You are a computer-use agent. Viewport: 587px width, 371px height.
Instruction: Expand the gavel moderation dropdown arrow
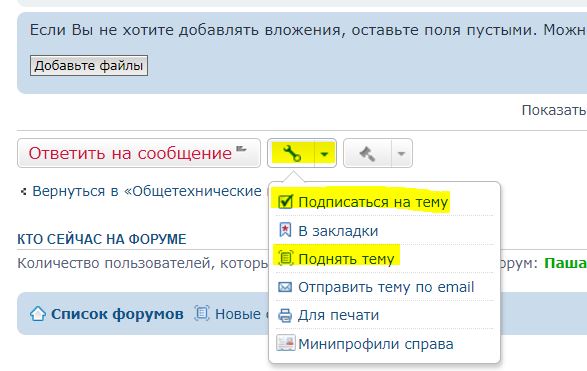tap(401, 154)
